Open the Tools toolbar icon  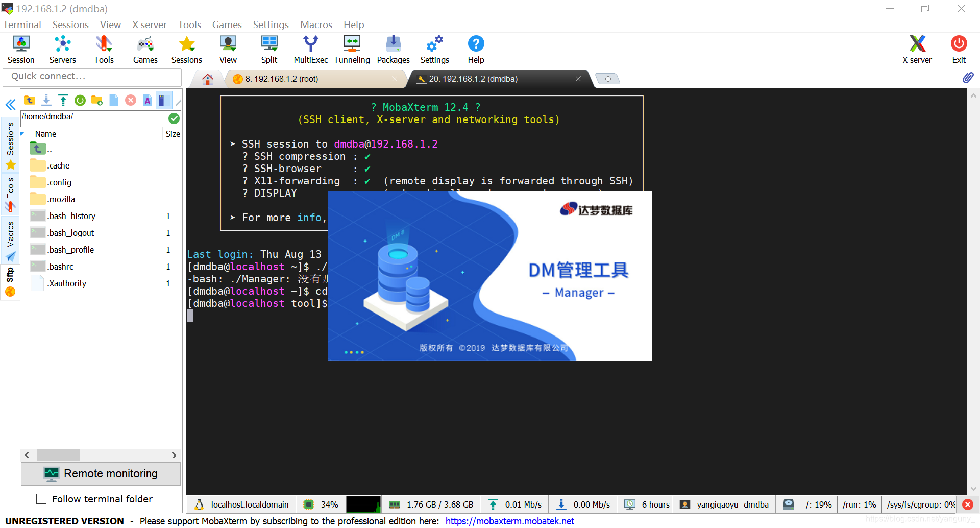(x=104, y=50)
